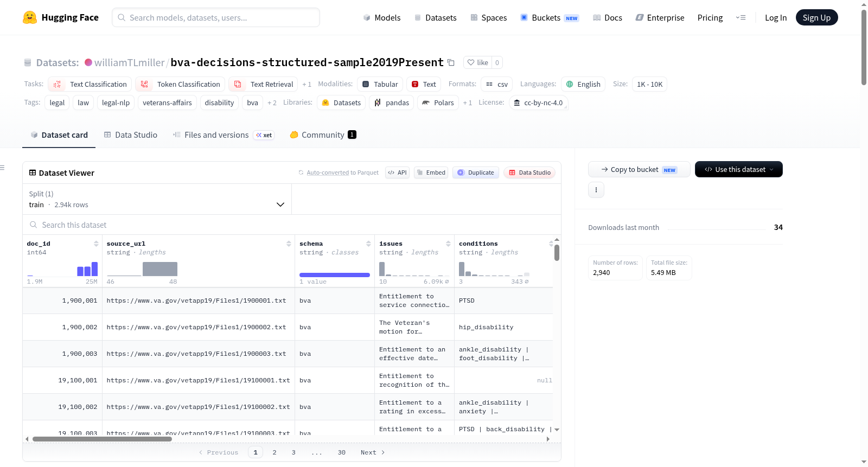Click the sort icon on doc_id column

[96, 244]
